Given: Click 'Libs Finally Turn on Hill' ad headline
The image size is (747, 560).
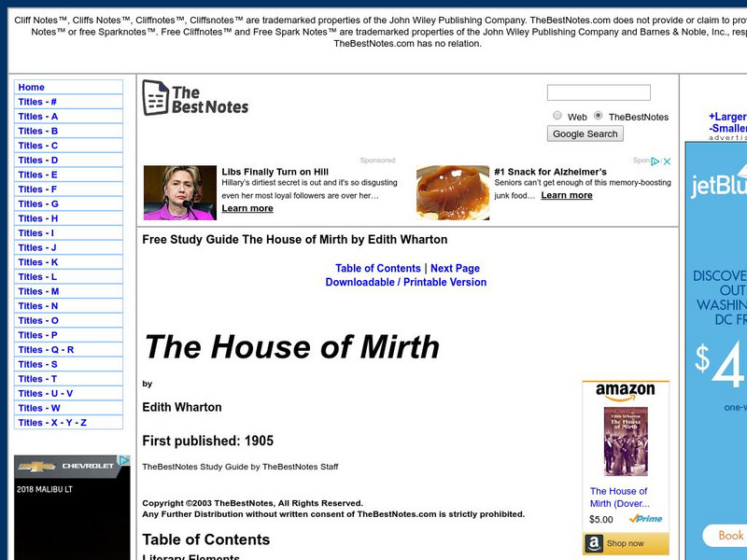Looking at the screenshot, I should click(275, 172).
